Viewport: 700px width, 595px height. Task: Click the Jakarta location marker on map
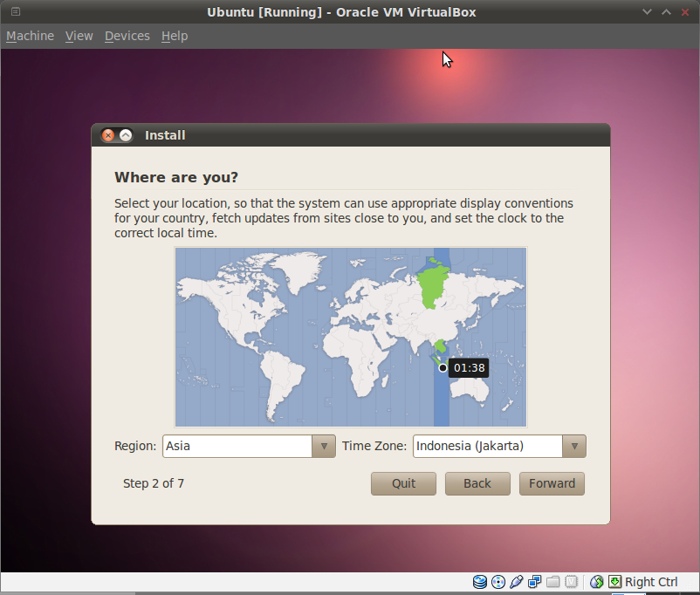[x=443, y=368]
